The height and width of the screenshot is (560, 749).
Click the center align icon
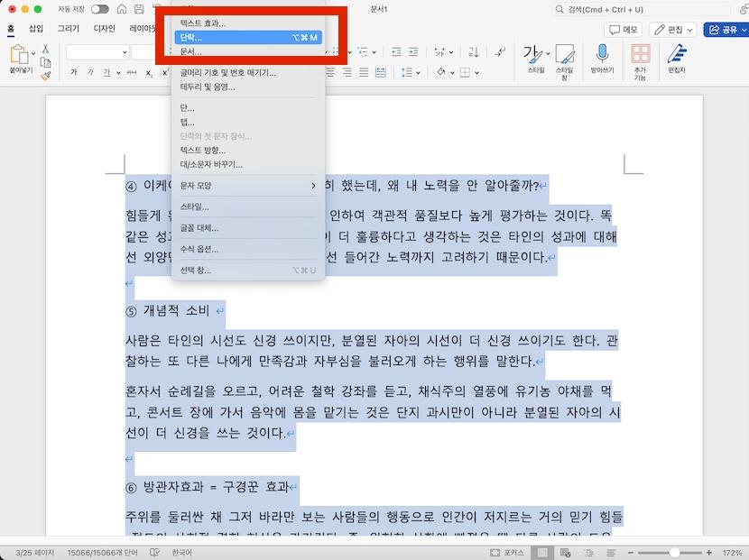[330, 72]
